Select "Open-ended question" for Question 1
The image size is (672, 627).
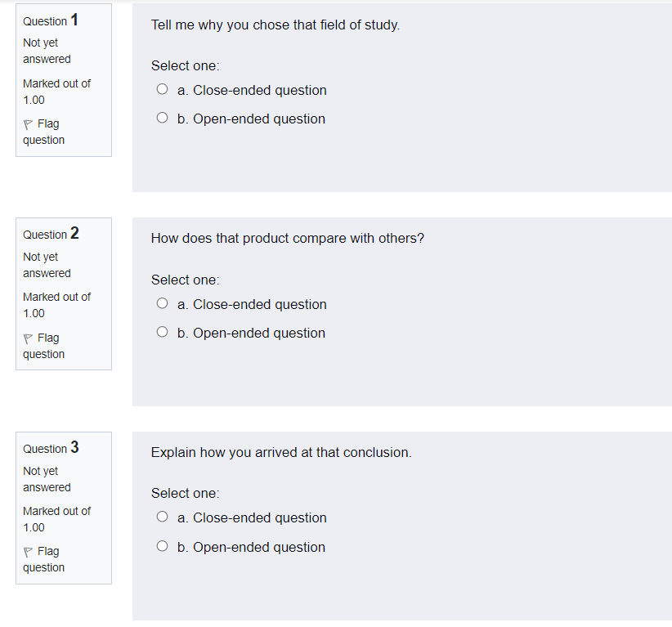(x=162, y=117)
